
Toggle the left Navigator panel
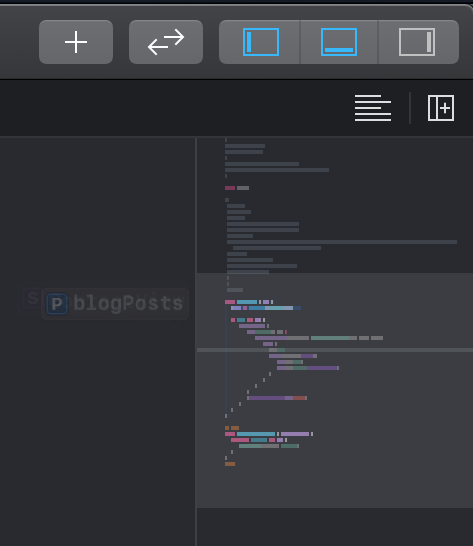pos(260,42)
